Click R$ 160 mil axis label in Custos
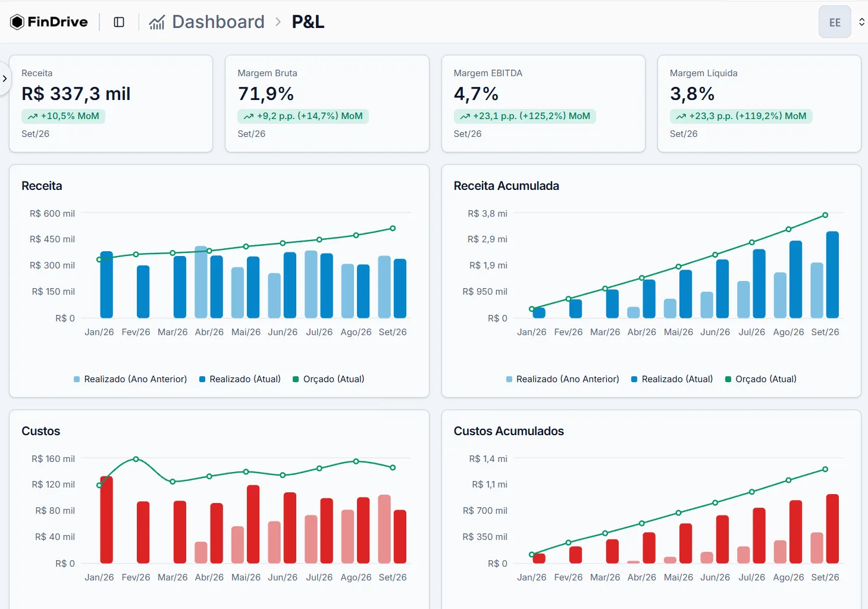This screenshot has width=868, height=609. [x=54, y=459]
